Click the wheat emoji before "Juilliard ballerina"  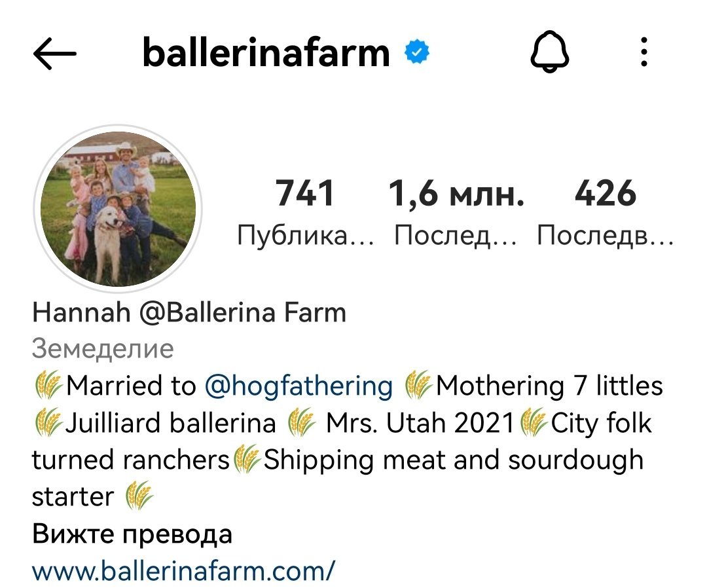point(48,424)
